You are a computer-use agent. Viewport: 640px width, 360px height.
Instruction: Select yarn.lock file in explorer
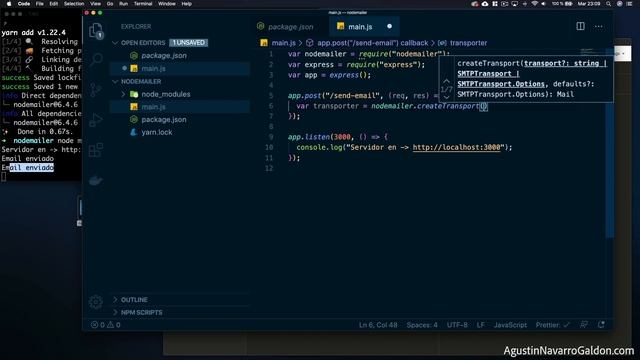click(x=180, y=132)
